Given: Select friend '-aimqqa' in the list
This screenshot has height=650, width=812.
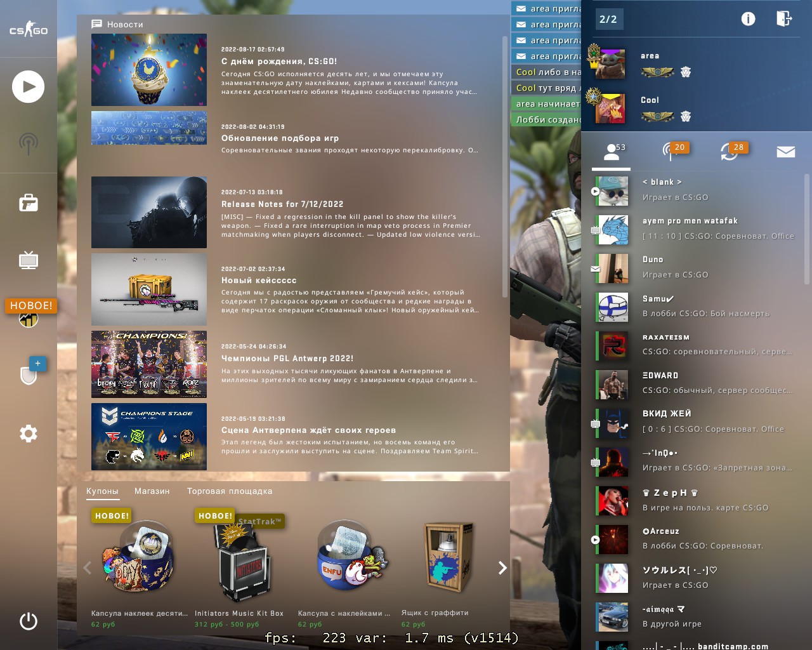Looking at the screenshot, I should tap(697, 616).
